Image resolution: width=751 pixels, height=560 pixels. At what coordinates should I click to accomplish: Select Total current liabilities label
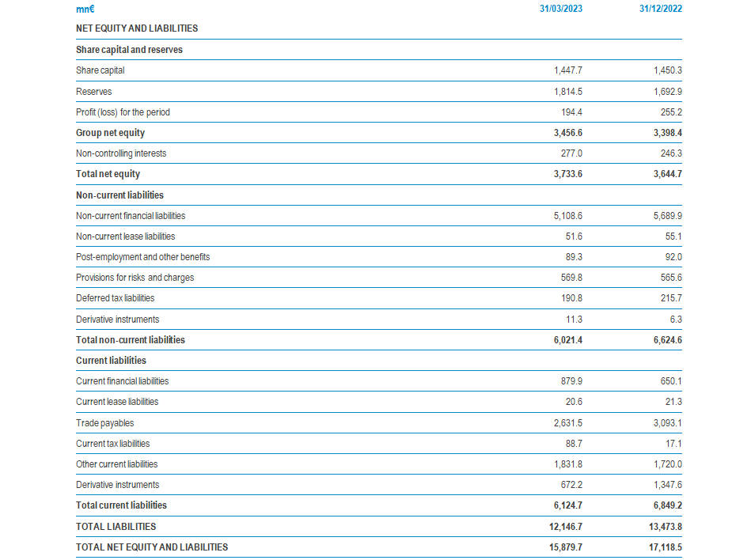122,505
